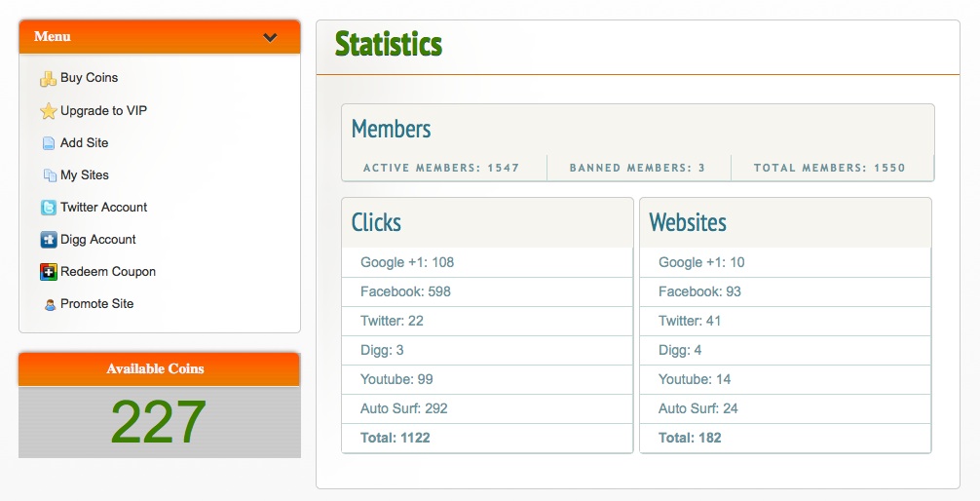Screen dimensions: 980x501
Task: Open the Digg Account page
Action: [x=98, y=240]
